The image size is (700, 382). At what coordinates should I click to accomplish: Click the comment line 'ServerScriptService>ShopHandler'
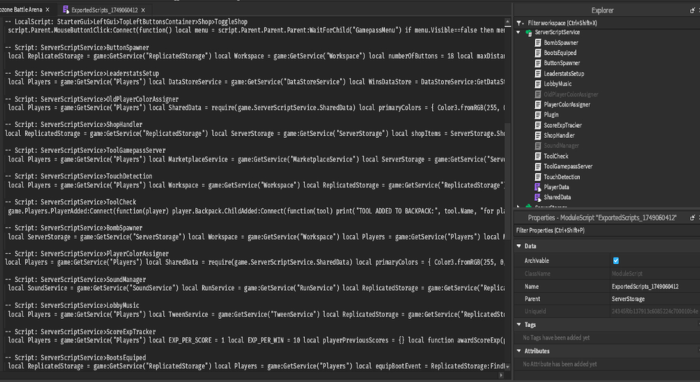[x=74, y=125]
